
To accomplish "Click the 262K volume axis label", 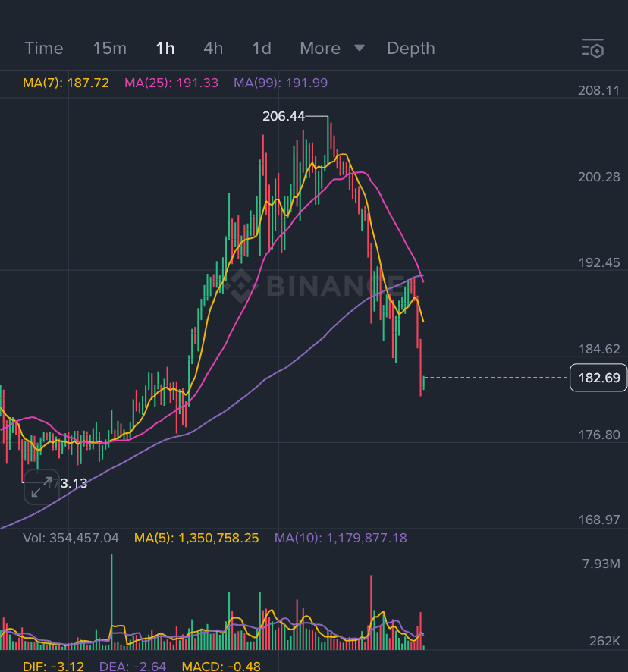I will pyautogui.click(x=604, y=641).
